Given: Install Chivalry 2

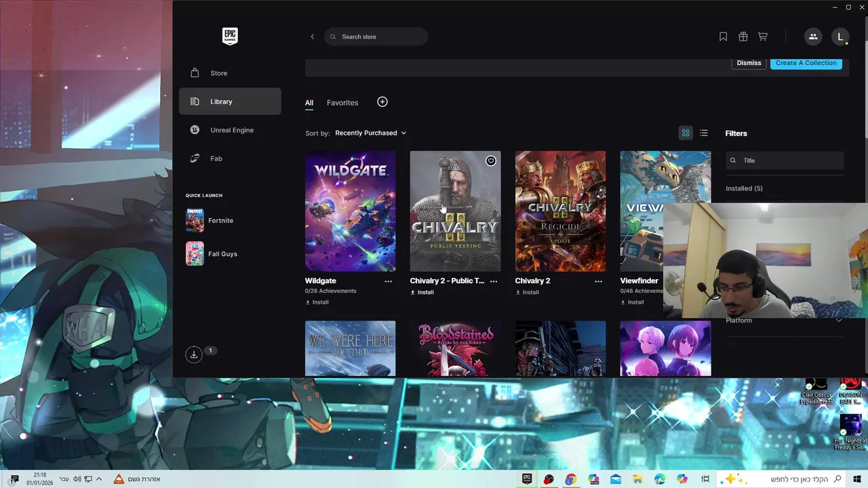Looking at the screenshot, I should [527, 292].
